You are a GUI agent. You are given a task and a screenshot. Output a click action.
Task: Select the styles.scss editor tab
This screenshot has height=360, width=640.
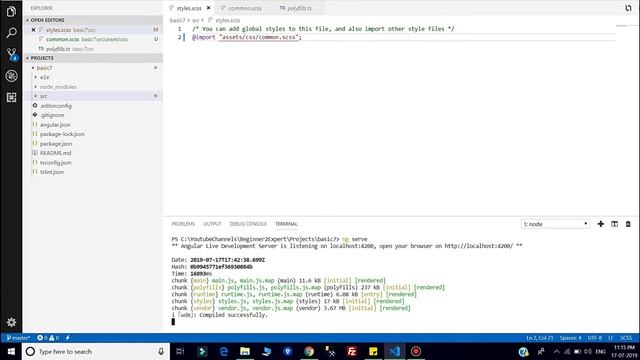click(x=189, y=8)
